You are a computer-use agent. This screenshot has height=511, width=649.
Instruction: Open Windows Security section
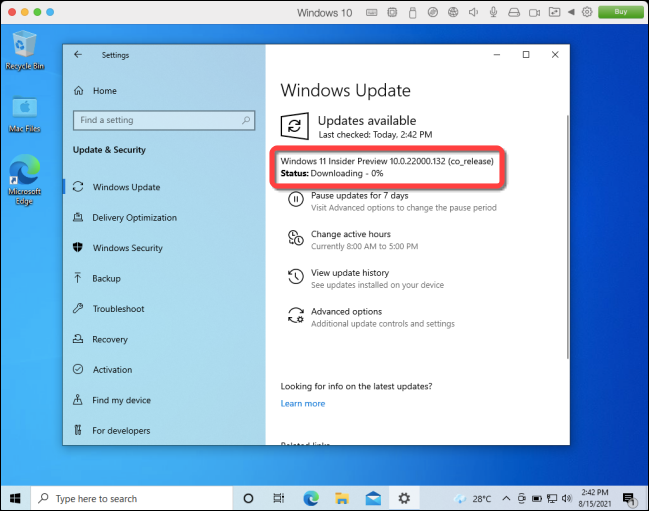[x=127, y=248]
